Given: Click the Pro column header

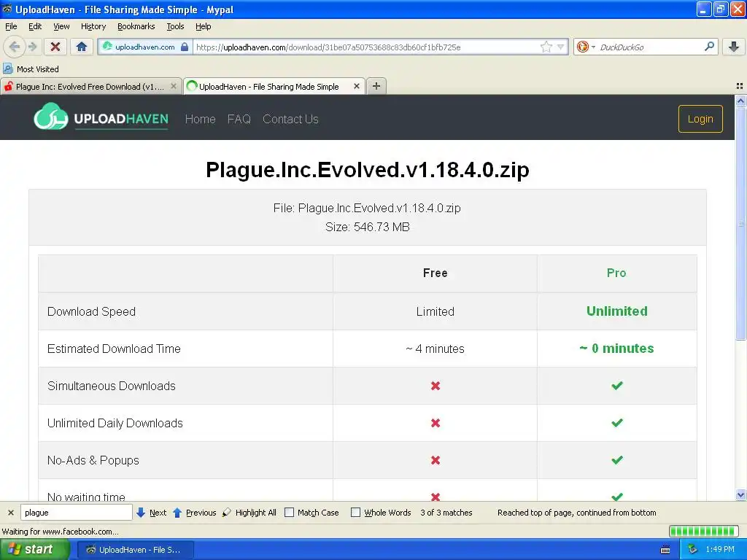Looking at the screenshot, I should (616, 273).
